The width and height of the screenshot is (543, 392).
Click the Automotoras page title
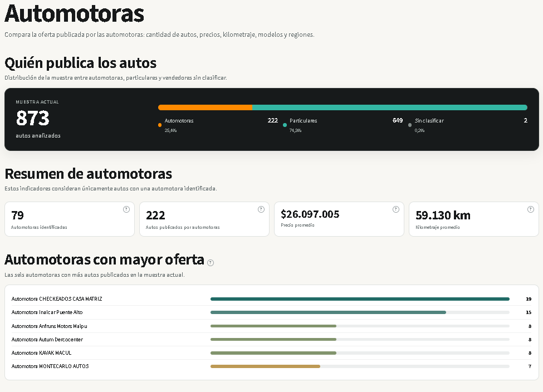[x=74, y=13]
